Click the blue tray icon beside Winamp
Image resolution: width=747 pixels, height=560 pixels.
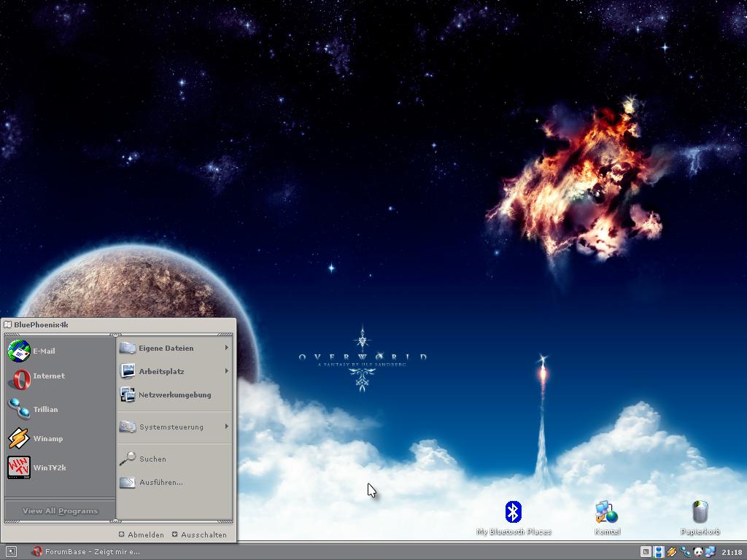coord(659,552)
